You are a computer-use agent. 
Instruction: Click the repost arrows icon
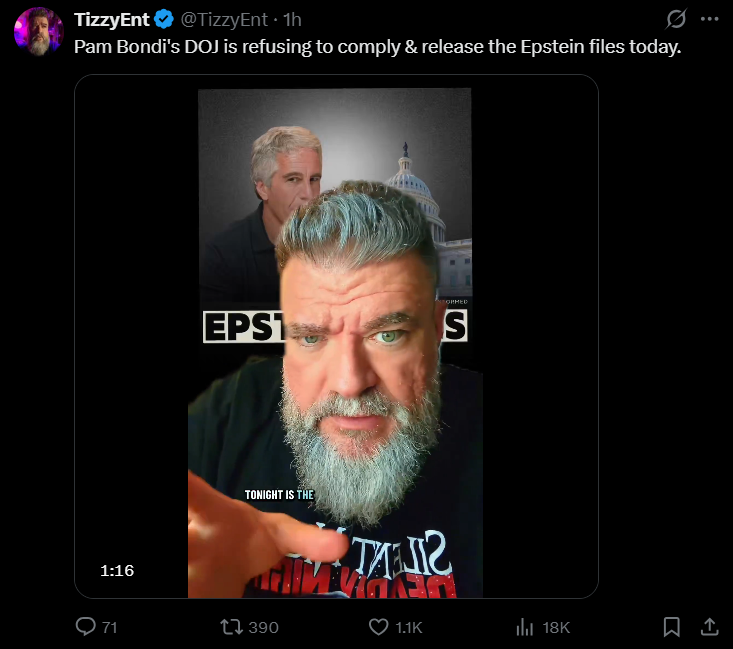point(231,627)
